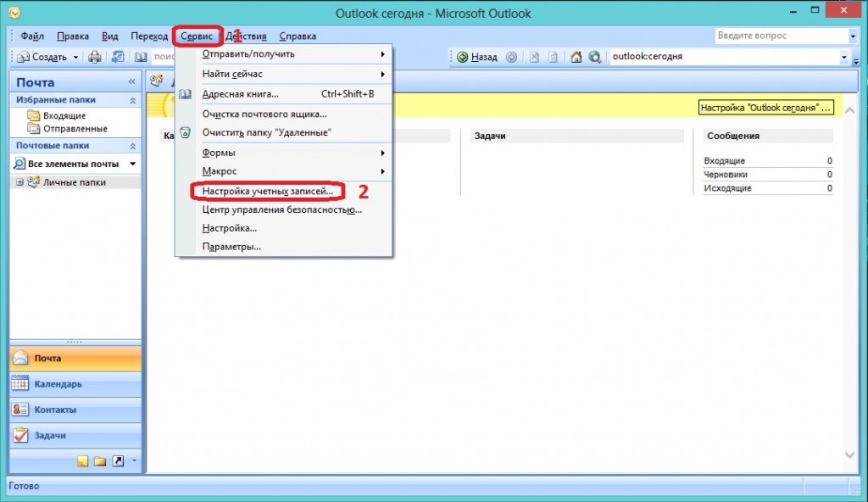Screen dimensions: 868x502
Task: Open the Создать button dropdown arrow
Action: pyautogui.click(x=75, y=57)
